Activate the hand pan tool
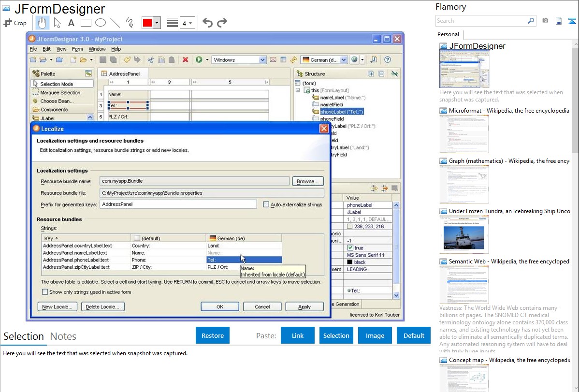The height and width of the screenshot is (392, 579). click(42, 23)
